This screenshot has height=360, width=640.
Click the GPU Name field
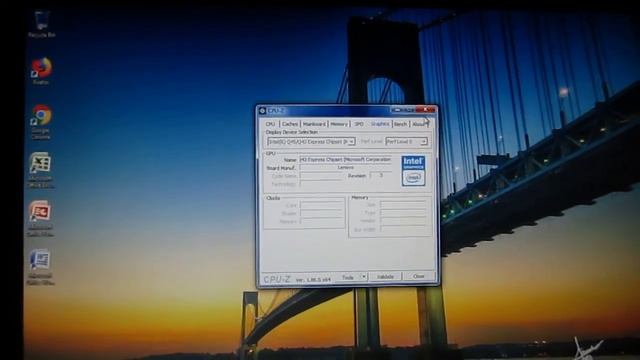click(346, 160)
